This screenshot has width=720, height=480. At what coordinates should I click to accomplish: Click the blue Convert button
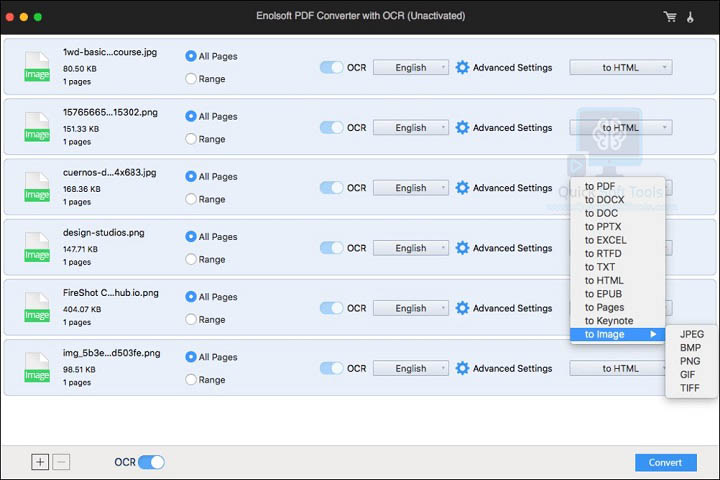coord(666,463)
